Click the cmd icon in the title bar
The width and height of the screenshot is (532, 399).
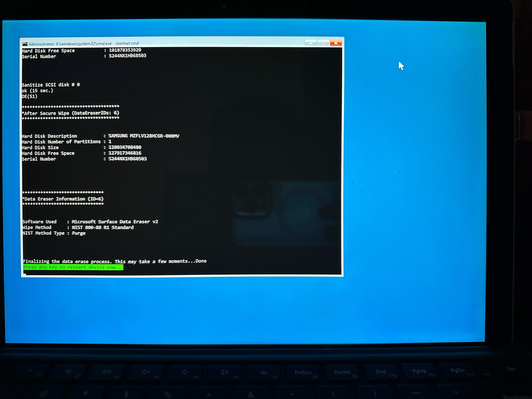pos(25,44)
